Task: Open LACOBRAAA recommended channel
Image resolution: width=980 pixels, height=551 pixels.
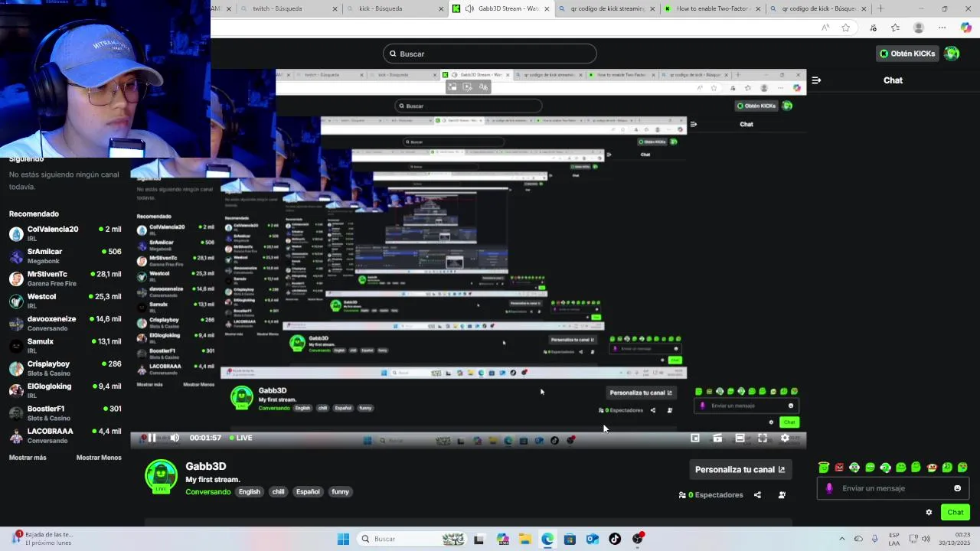Action: (65, 435)
